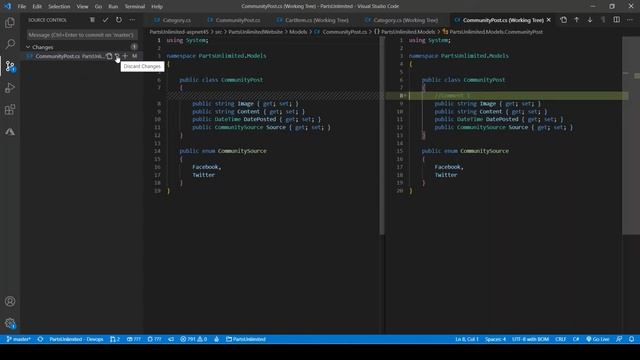
Task: Click PartsUnlimited folder in status bar
Action: (246, 339)
